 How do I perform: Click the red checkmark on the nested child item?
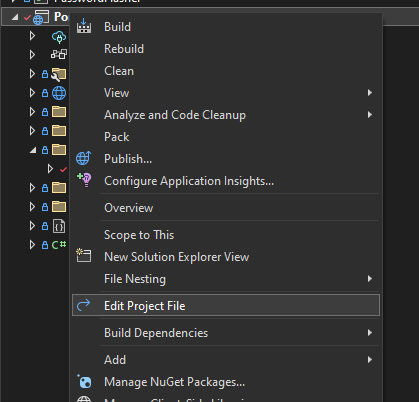[63, 170]
